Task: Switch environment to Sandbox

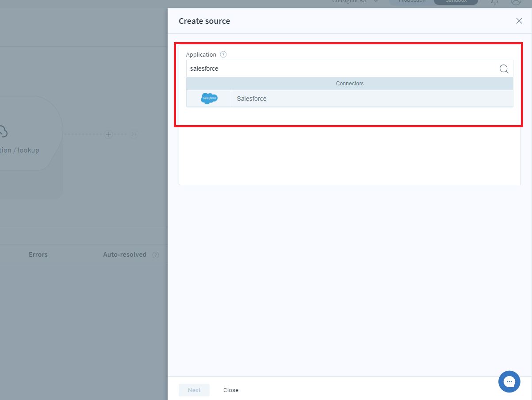Action: click(456, 2)
